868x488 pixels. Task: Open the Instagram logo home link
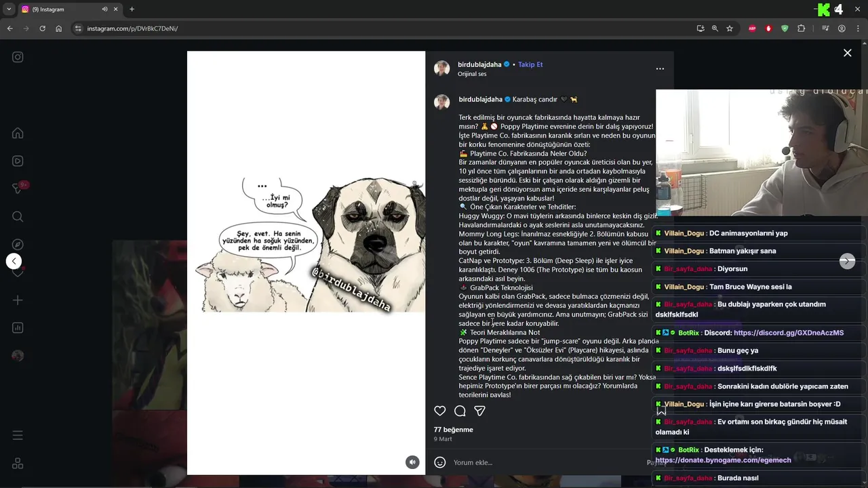pyautogui.click(x=18, y=57)
